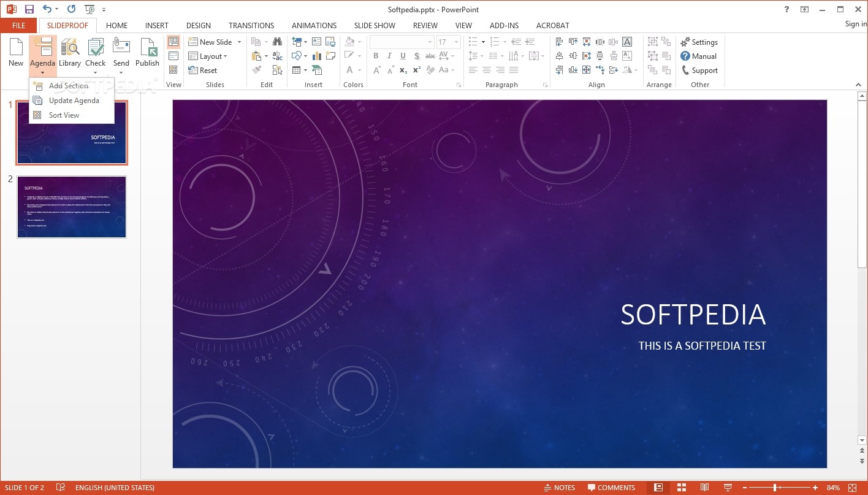
Task: Toggle text Shadow formatting
Action: click(x=416, y=56)
